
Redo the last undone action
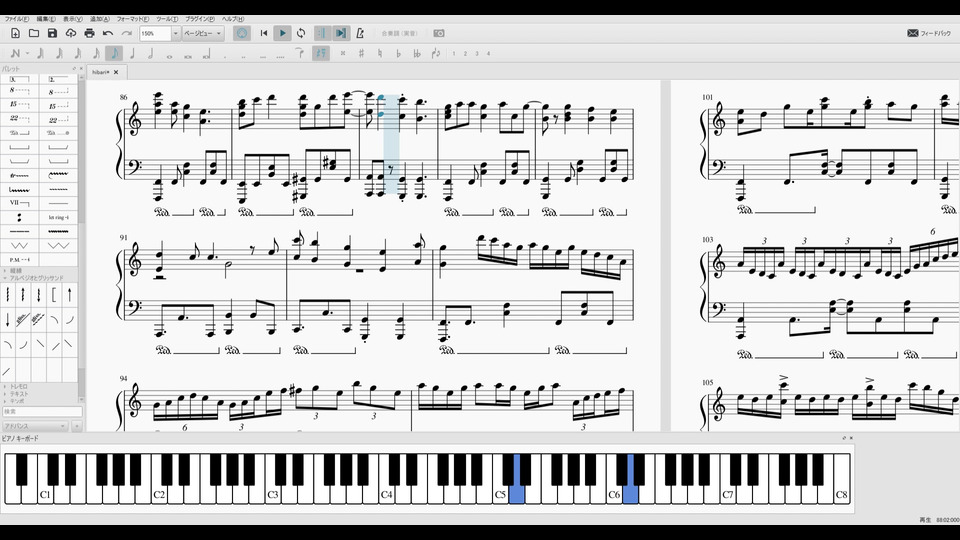pos(127,33)
